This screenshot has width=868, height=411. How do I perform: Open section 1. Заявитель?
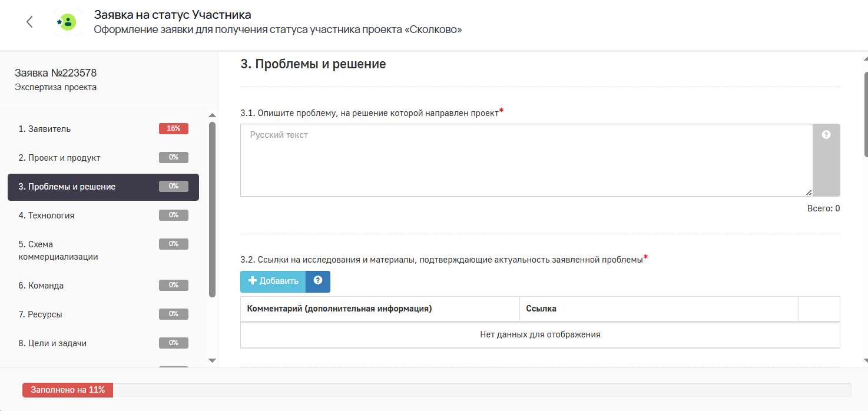tap(103, 129)
